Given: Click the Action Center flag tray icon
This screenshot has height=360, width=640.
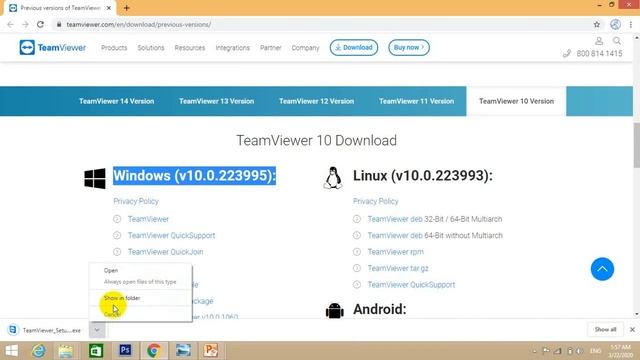Looking at the screenshot, I should tap(546, 351).
